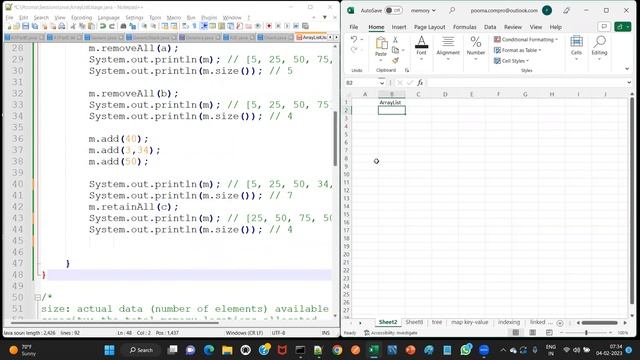Click the Excel horizontal scrollbar thumb
Viewport: 640px width, 360px height.
[600, 323]
